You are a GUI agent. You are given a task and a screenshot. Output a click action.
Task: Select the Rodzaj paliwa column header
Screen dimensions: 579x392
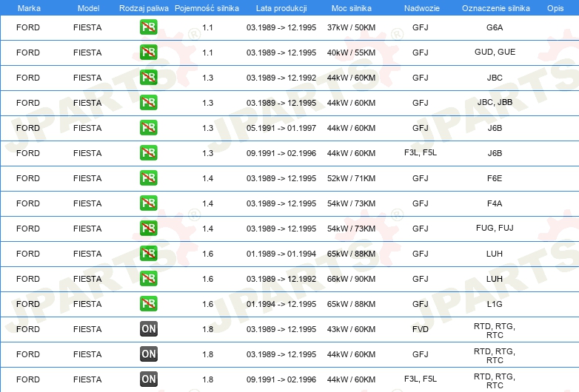[x=144, y=8]
